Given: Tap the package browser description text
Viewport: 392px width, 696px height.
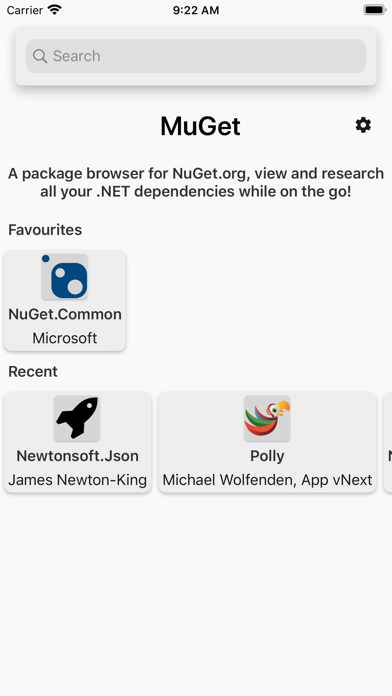Looking at the screenshot, I should coord(196,182).
